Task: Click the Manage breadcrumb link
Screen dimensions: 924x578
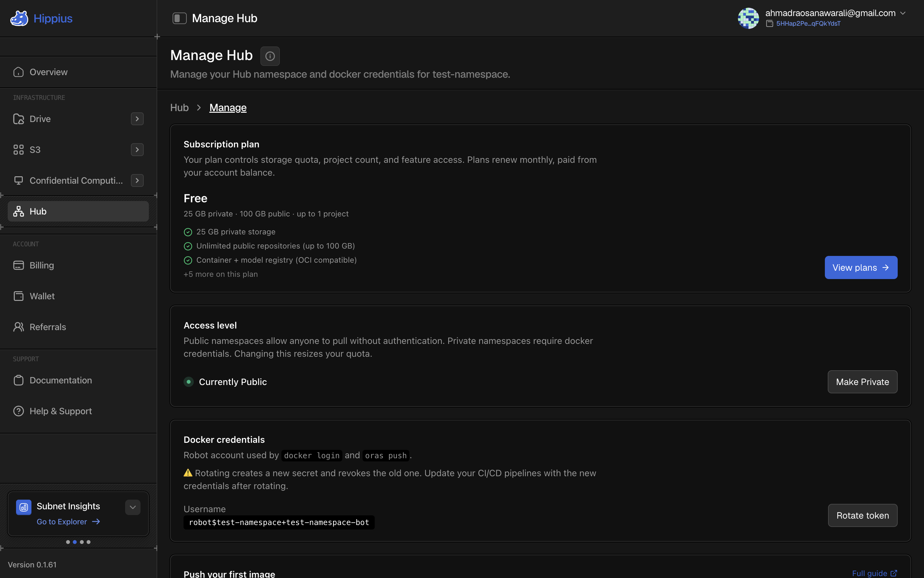Action: (x=227, y=108)
